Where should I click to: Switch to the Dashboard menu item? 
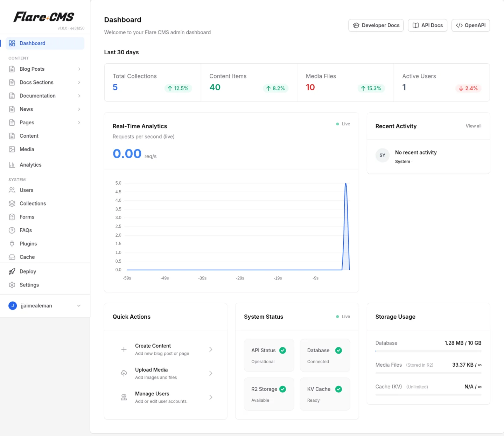point(33,43)
